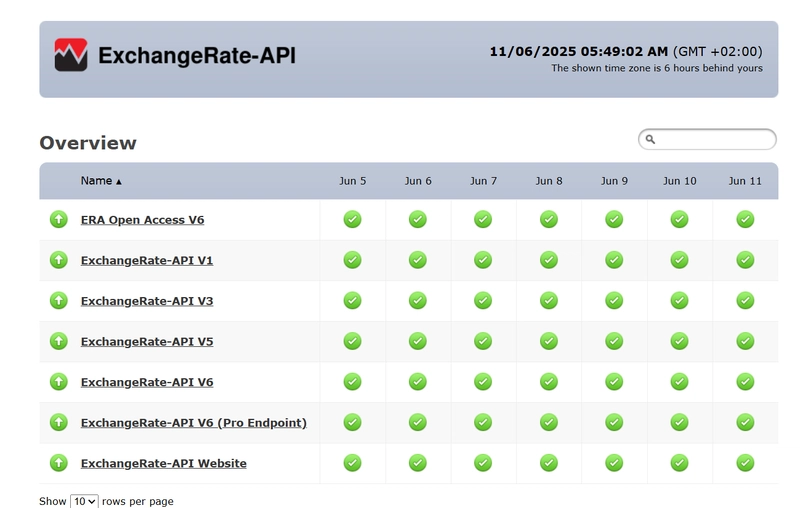The image size is (800, 508).
Task: Click the magnifying glass icon in search box
Action: 650,139
